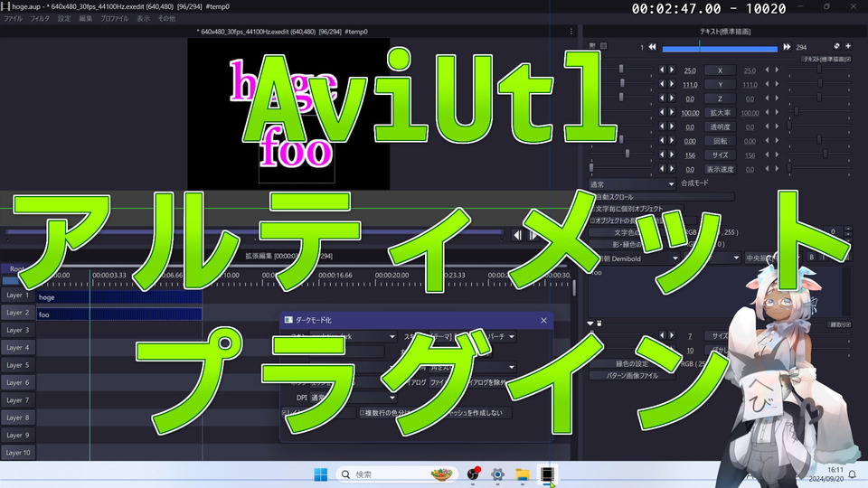The height and width of the screenshot is (488, 868).
Task: Click the AviUtl taskbar icon
Action: (547, 474)
